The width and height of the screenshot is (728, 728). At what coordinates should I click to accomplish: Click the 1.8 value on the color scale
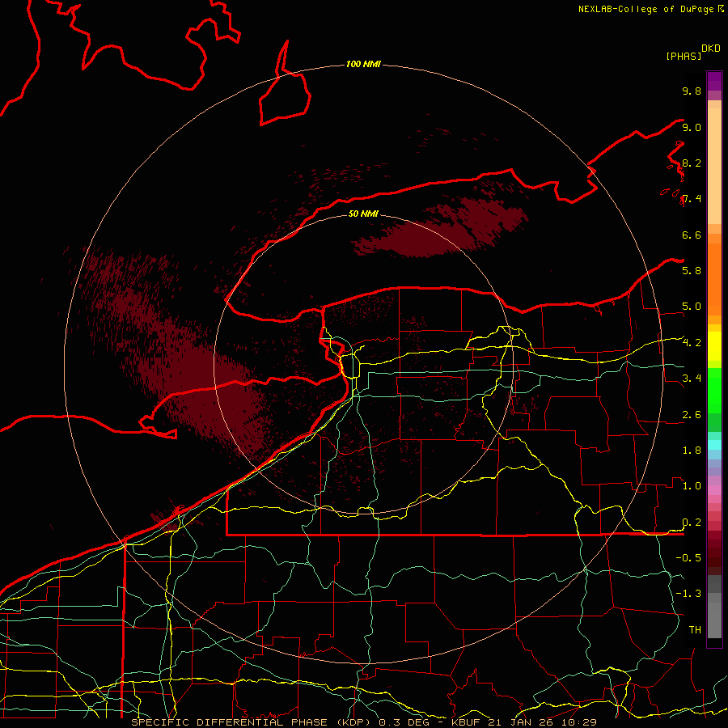tap(692, 450)
